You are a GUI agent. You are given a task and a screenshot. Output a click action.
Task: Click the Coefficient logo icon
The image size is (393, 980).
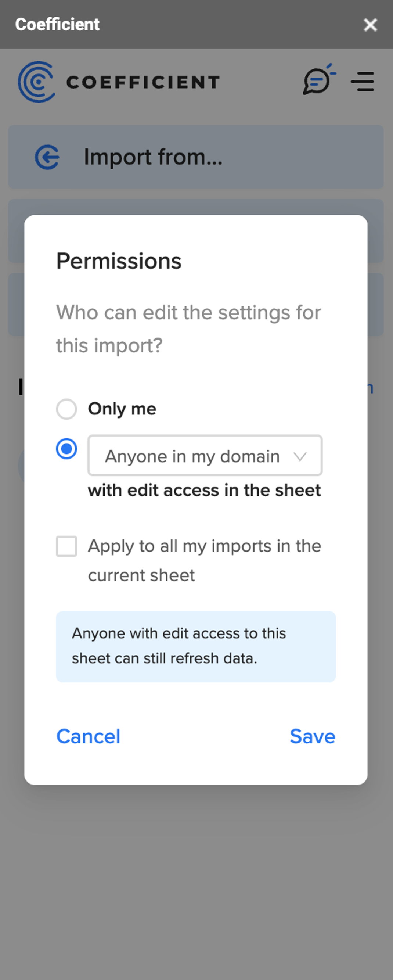coord(36,82)
